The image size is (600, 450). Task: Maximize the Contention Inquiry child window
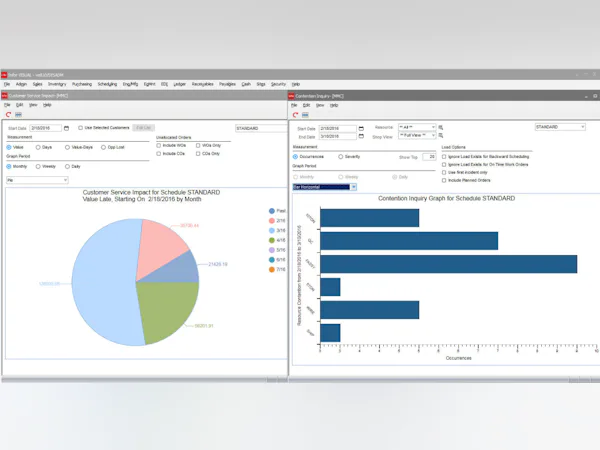point(595,96)
